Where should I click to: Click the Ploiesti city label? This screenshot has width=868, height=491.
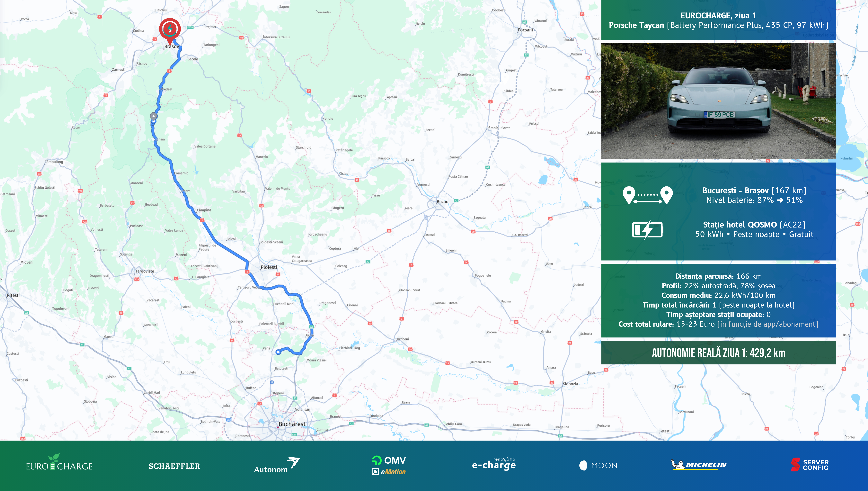pos(269,267)
